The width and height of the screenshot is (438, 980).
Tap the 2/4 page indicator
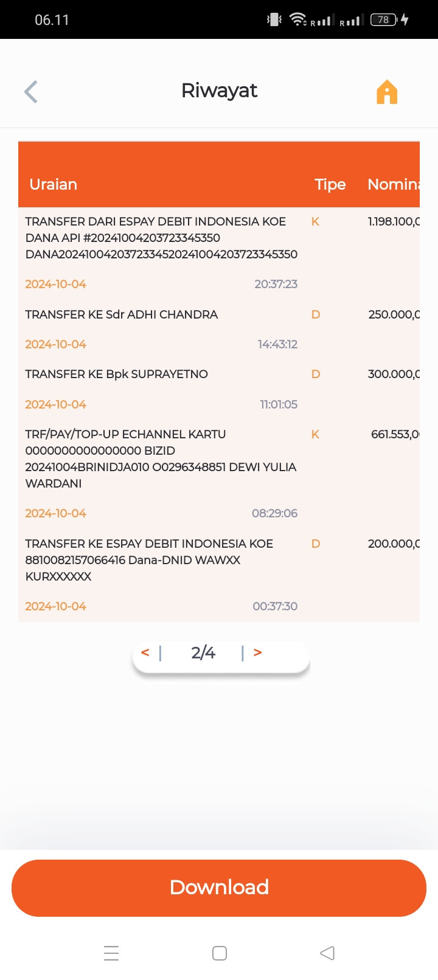pos(203,652)
